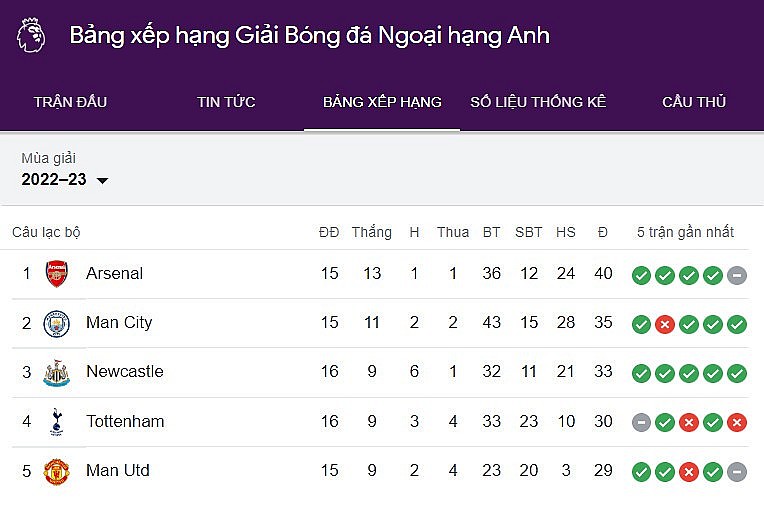Click Man City's red loss result icon
Image resolution: width=764 pixels, height=509 pixels.
point(665,324)
